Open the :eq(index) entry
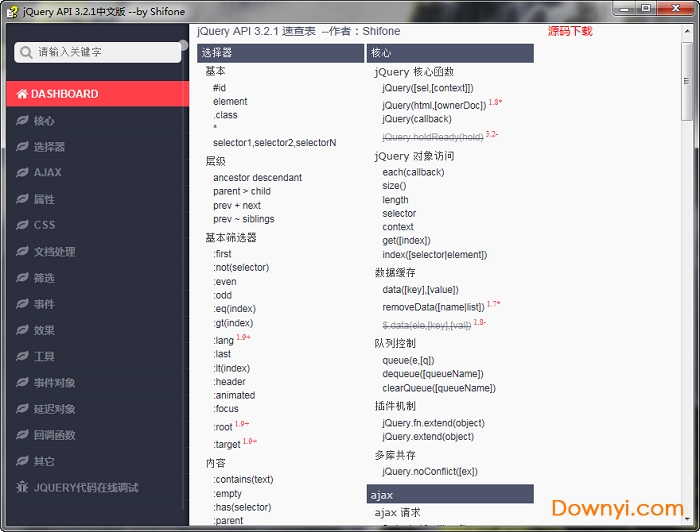 pyautogui.click(x=234, y=309)
